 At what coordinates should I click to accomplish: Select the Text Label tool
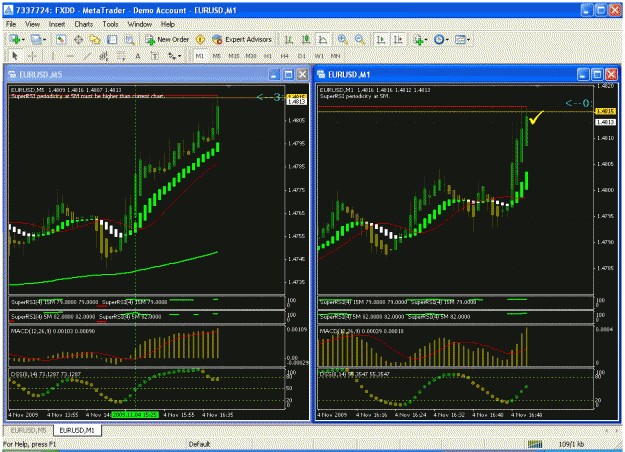click(x=155, y=56)
